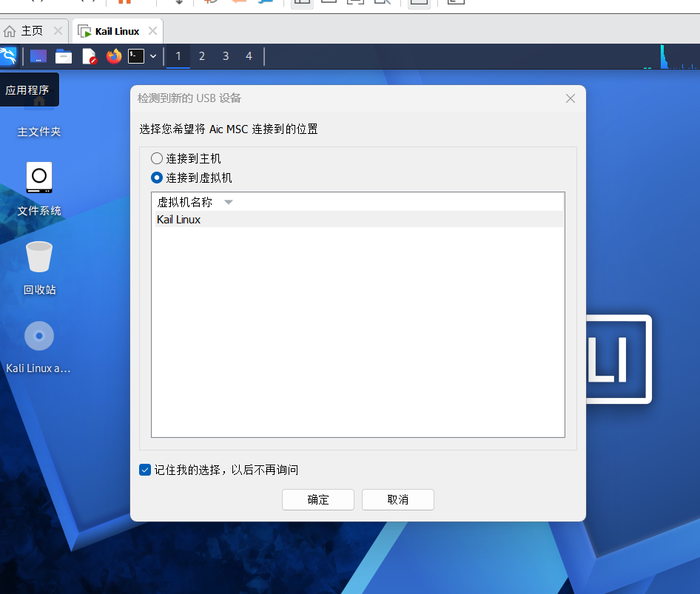Switch to workspace 1

[178, 56]
